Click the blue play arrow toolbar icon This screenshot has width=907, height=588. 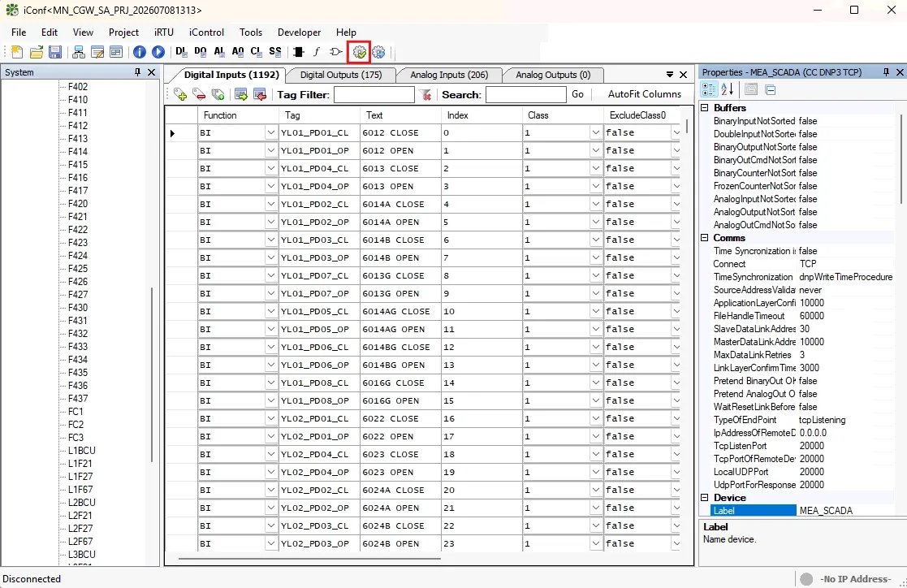(158, 52)
